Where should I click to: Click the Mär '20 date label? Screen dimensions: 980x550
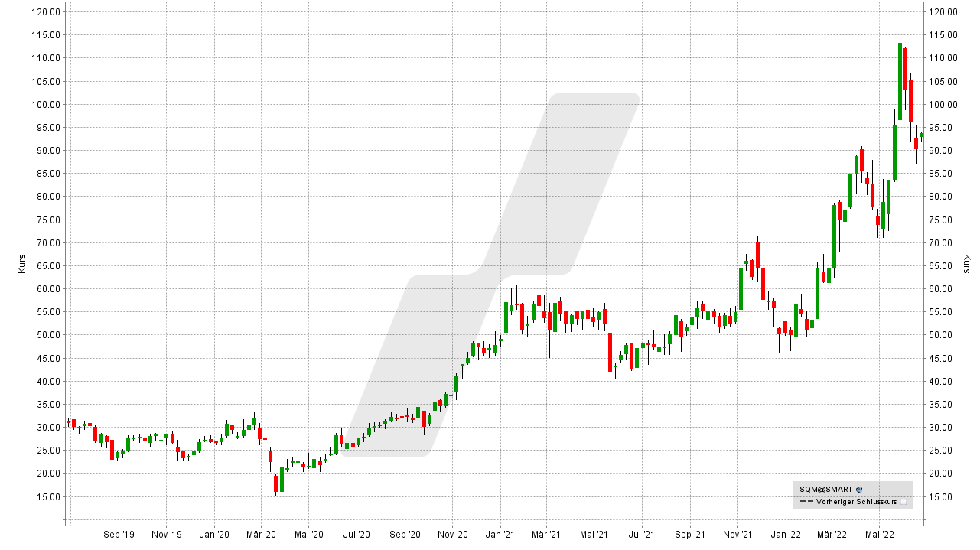261,535
